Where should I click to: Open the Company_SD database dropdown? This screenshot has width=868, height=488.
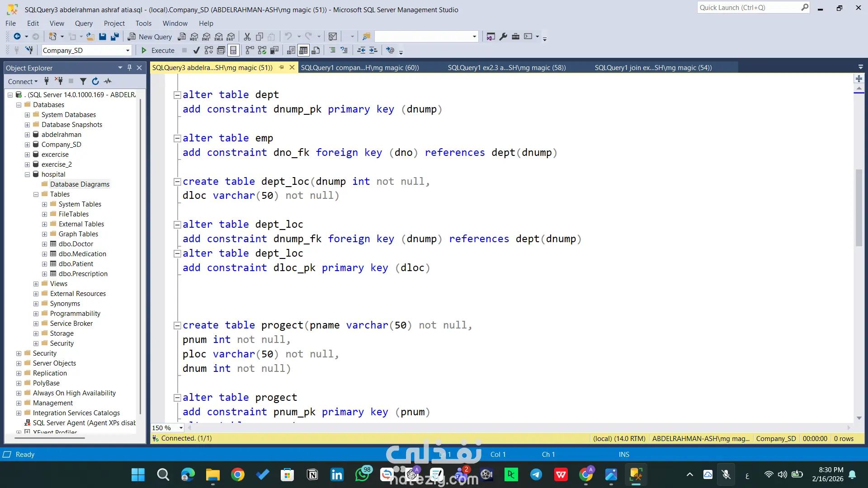tap(128, 51)
